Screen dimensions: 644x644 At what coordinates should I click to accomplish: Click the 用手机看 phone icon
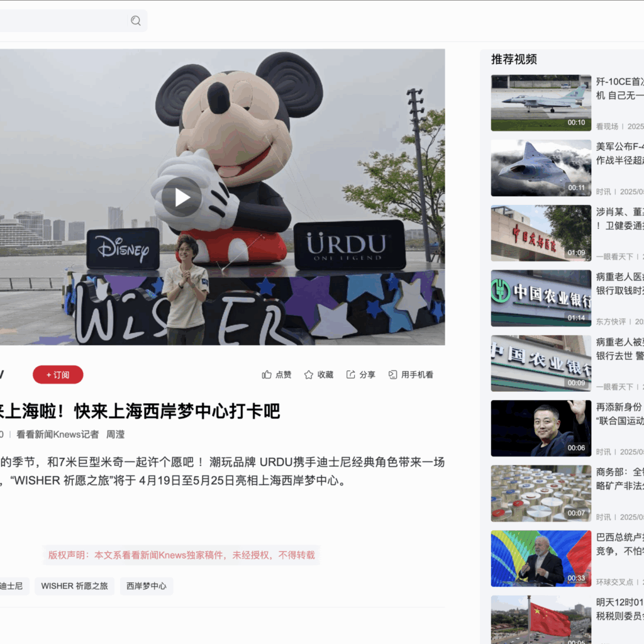point(392,375)
